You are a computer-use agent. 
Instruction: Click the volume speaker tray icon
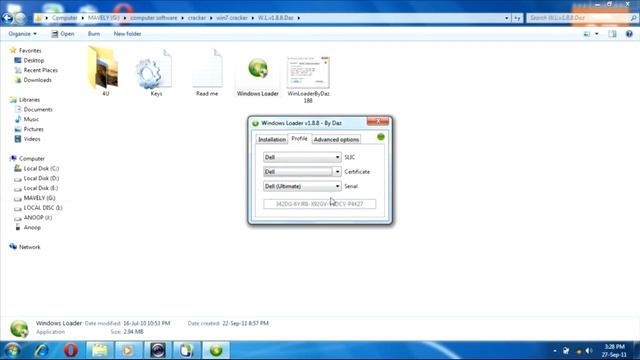pos(589,351)
